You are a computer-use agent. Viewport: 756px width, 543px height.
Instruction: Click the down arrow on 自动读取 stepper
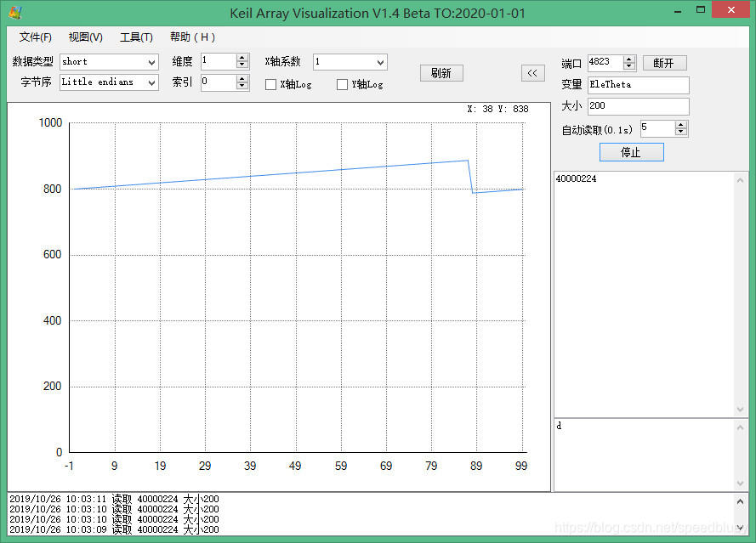click(x=679, y=131)
